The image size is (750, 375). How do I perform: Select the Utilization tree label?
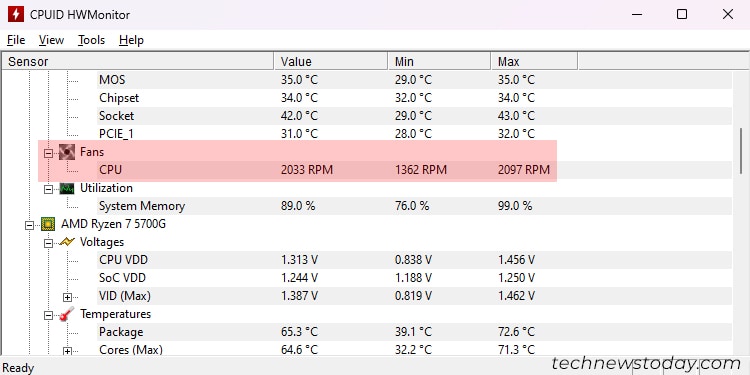click(x=106, y=188)
